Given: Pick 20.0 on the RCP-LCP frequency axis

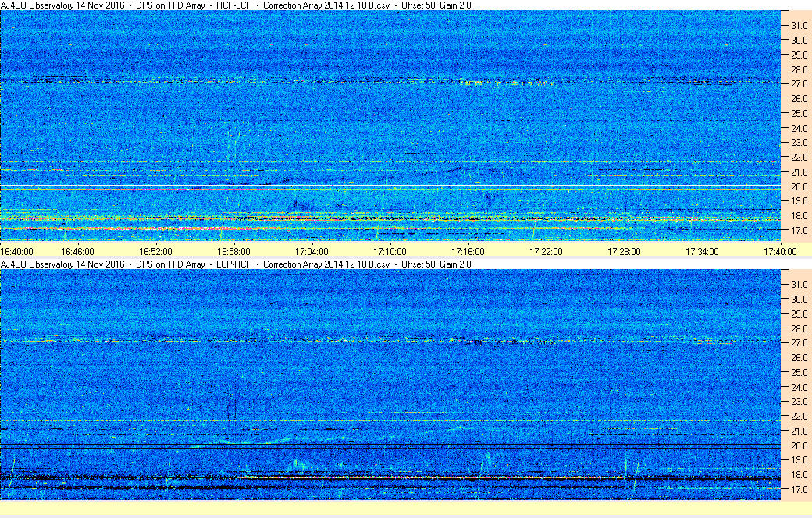Looking at the screenshot, I should [799, 186].
